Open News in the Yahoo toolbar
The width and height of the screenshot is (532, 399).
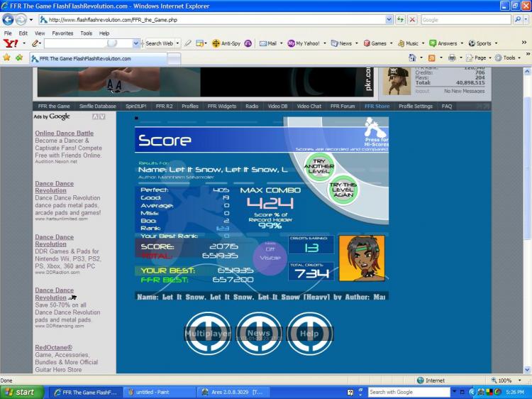click(341, 43)
